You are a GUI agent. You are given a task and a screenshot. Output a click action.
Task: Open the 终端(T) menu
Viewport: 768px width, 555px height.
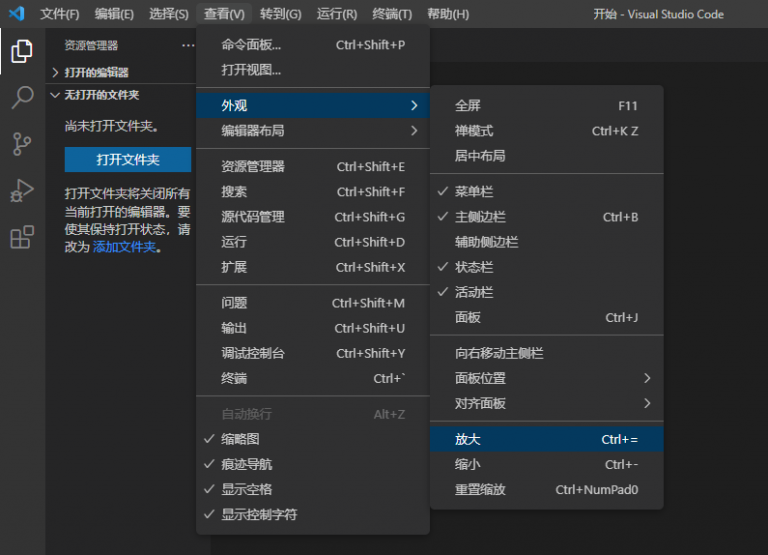392,14
